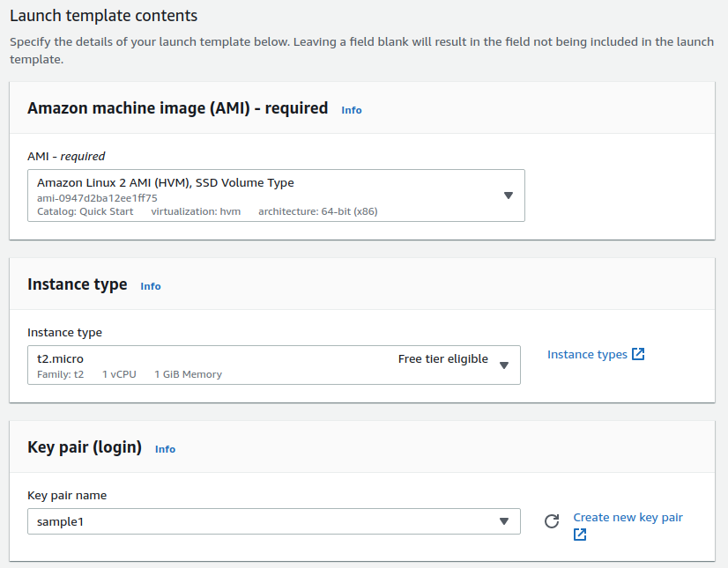Click the Instance type section heading
The height and width of the screenshot is (568, 728).
tap(78, 284)
